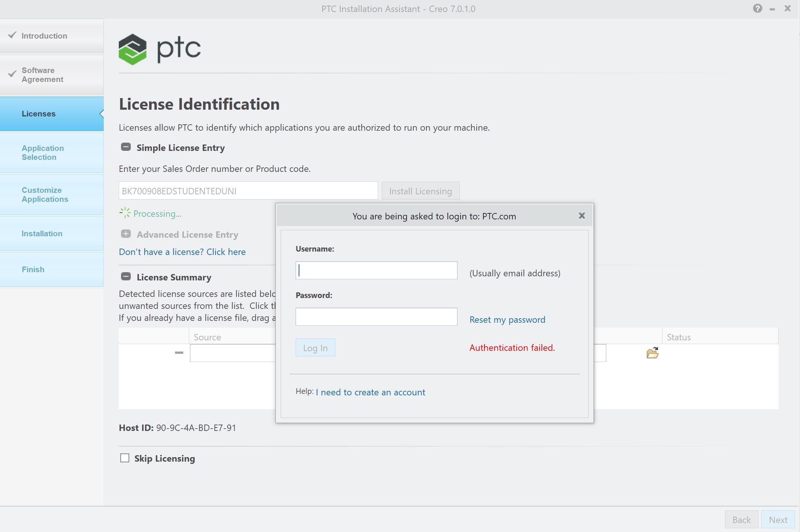Click the Log In button
Viewport: 800px width, 532px height.
[315, 347]
